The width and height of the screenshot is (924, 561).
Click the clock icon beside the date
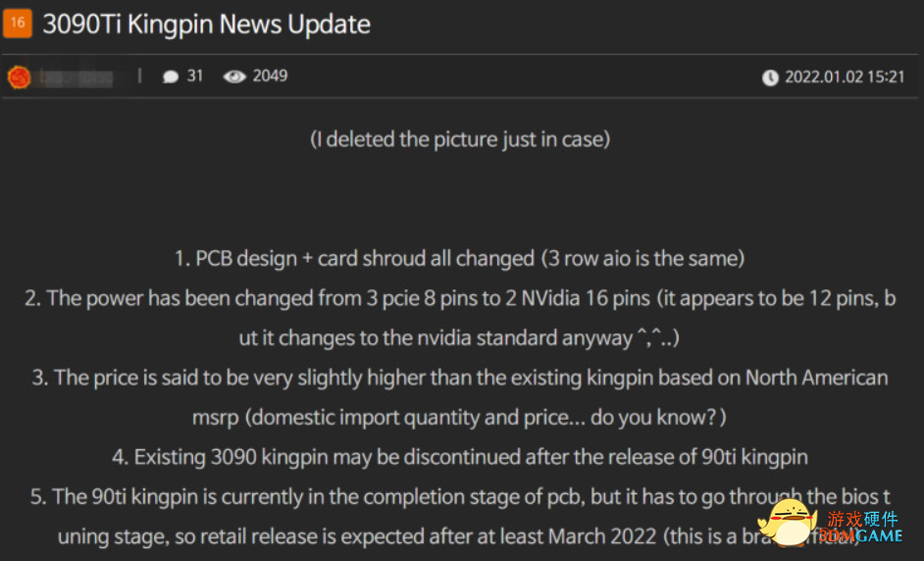770,77
